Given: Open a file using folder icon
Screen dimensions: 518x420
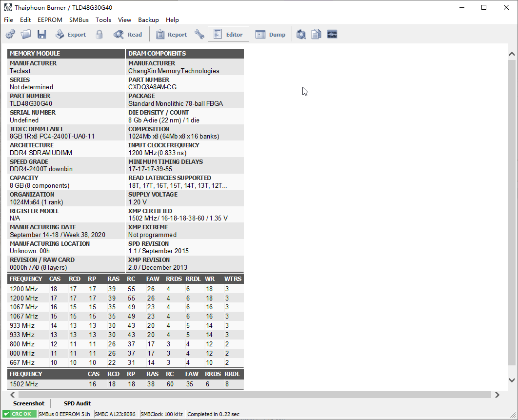Looking at the screenshot, I should 26,35.
